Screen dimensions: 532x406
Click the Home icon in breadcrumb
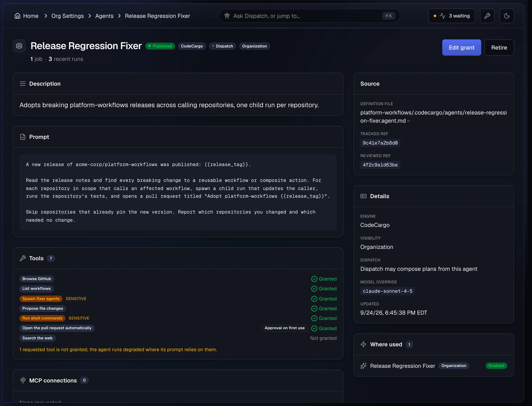pos(17,16)
